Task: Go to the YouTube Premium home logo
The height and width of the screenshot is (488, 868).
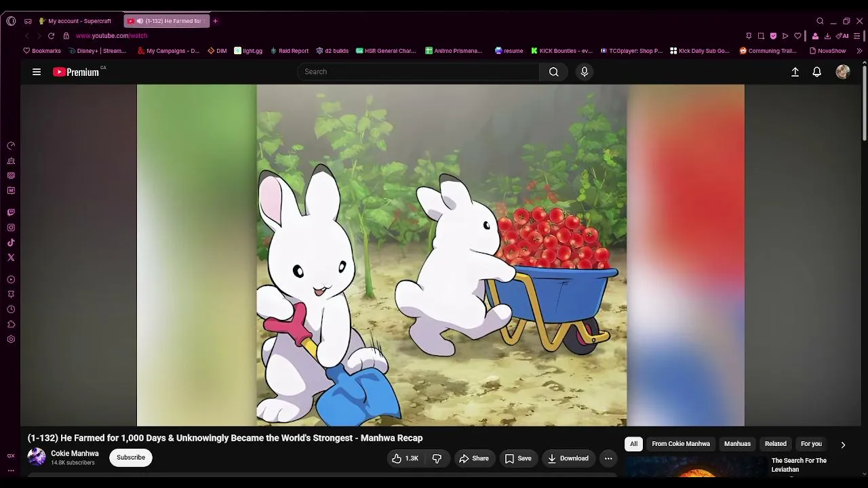Action: coord(76,72)
